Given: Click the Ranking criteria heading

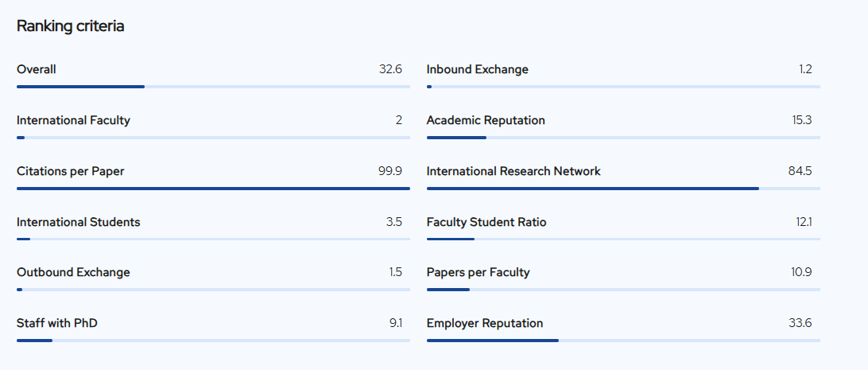Looking at the screenshot, I should point(70,26).
